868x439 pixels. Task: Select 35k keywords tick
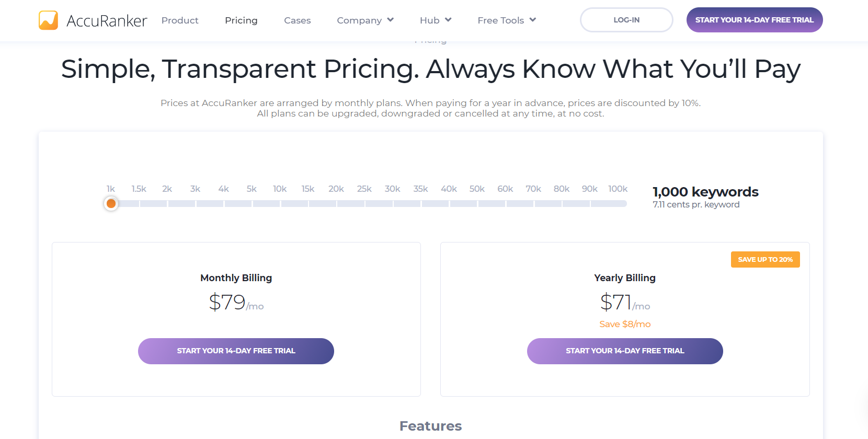tap(421, 189)
